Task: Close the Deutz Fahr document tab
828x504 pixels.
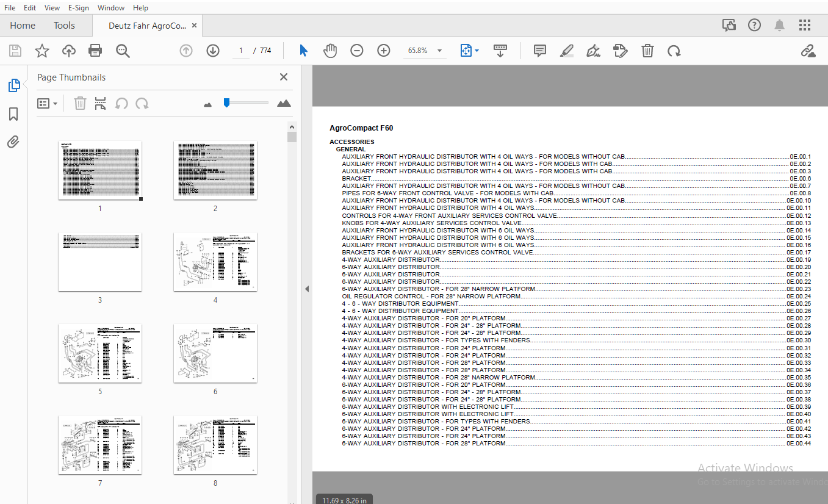Action: (194, 26)
